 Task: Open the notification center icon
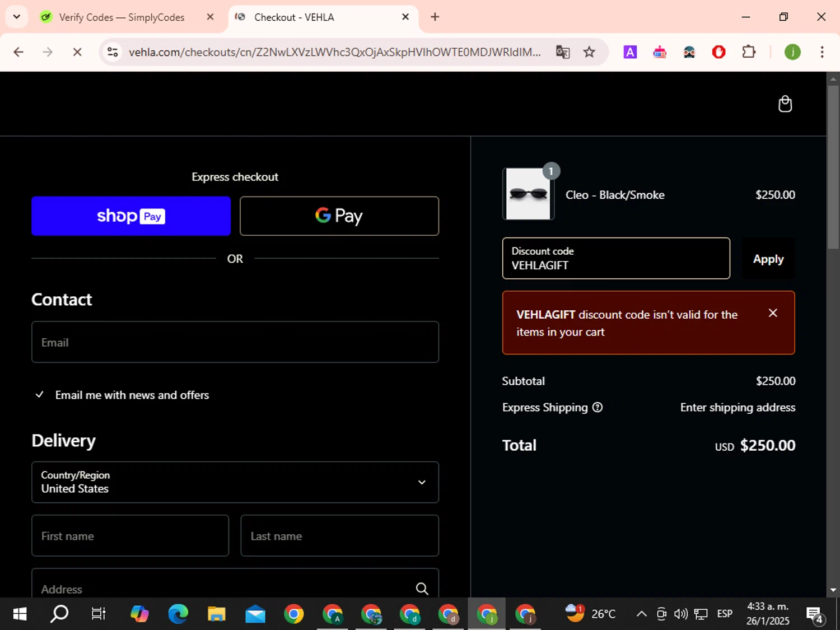[815, 615]
